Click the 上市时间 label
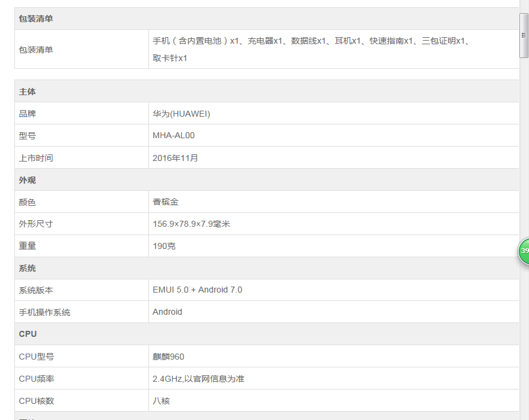Image resolution: width=529 pixels, height=420 pixels. coord(36,158)
